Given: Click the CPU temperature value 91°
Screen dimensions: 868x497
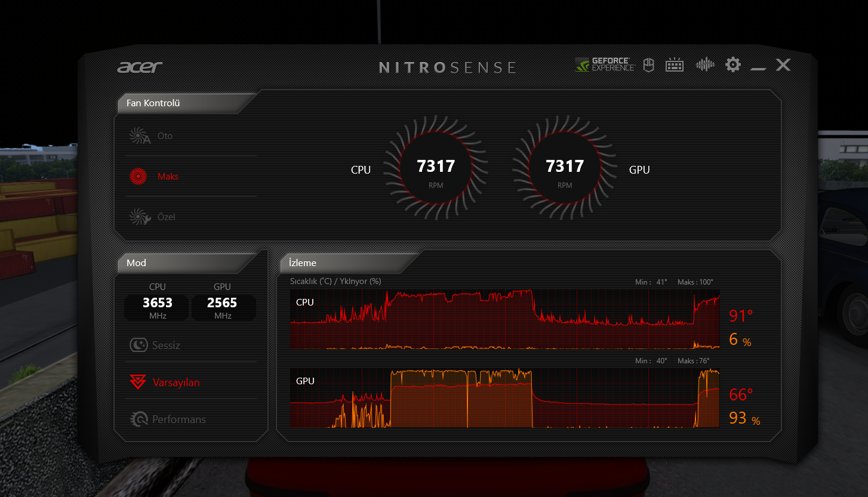Looking at the screenshot, I should click(741, 316).
